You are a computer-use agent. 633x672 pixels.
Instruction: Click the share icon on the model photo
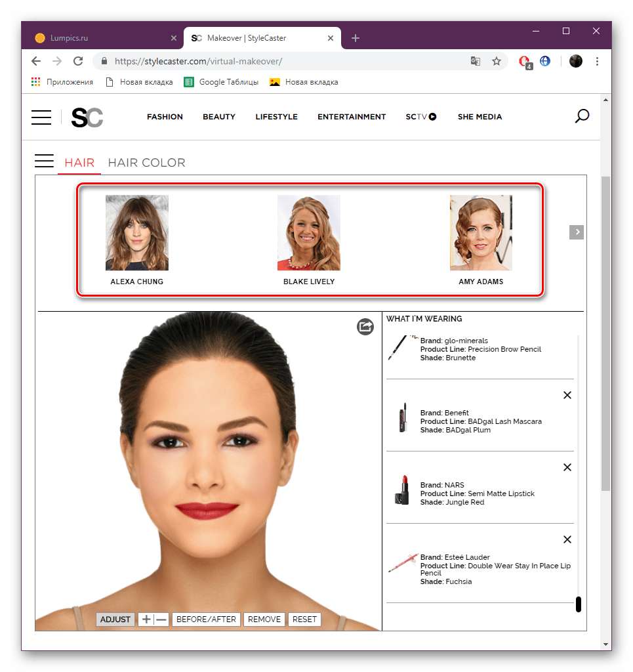click(365, 327)
